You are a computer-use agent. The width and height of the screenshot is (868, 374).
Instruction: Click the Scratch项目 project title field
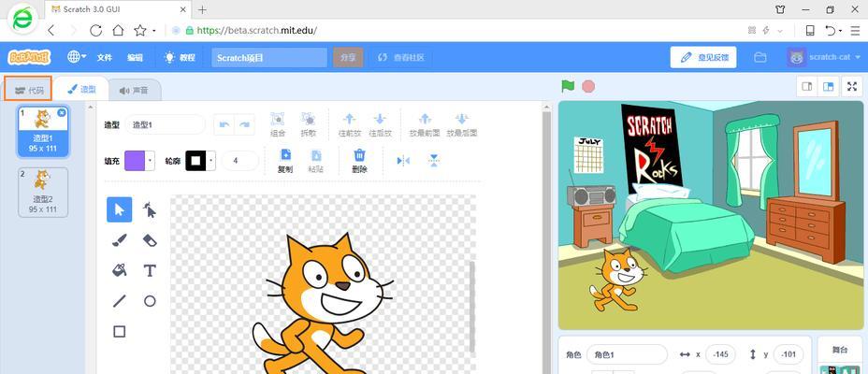tap(269, 58)
